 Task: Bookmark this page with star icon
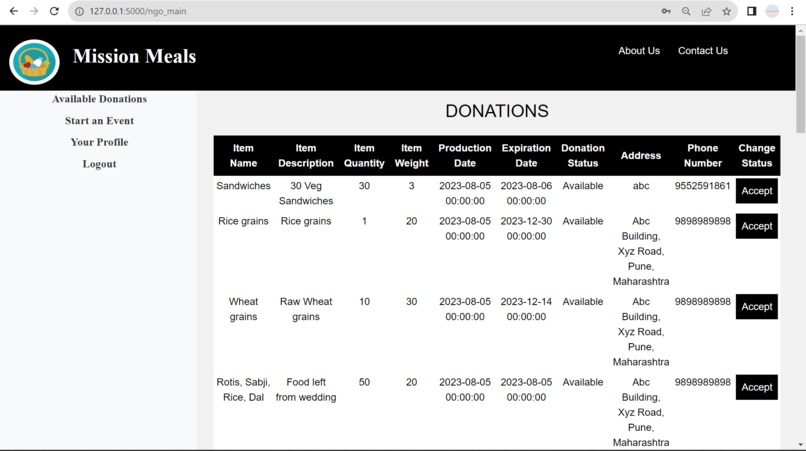pyautogui.click(x=726, y=11)
